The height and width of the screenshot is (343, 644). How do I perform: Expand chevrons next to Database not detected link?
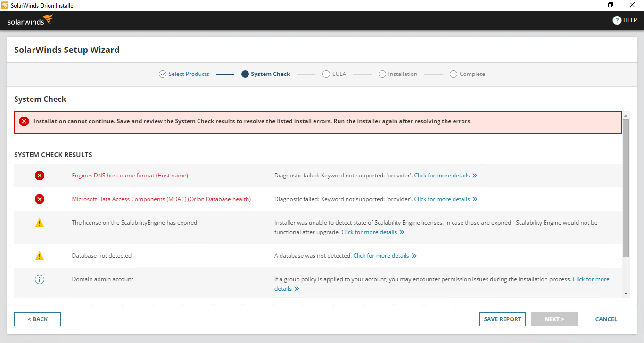click(414, 256)
